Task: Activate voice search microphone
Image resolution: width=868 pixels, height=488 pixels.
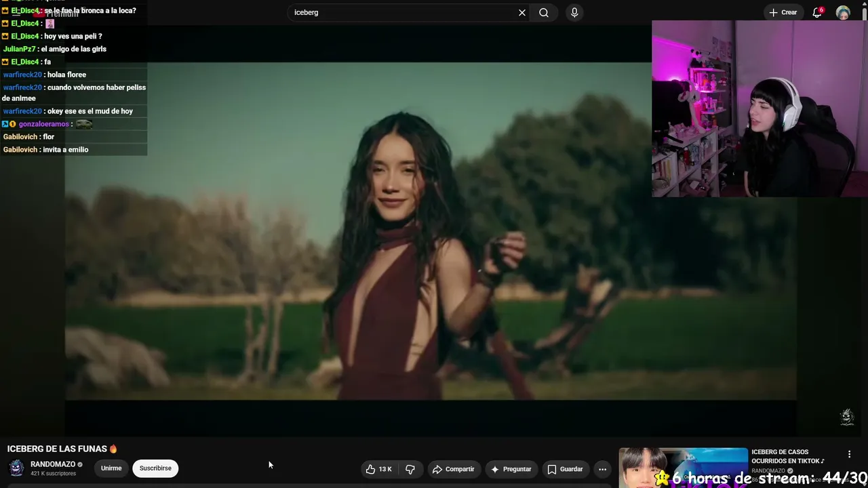Action: 574,12
